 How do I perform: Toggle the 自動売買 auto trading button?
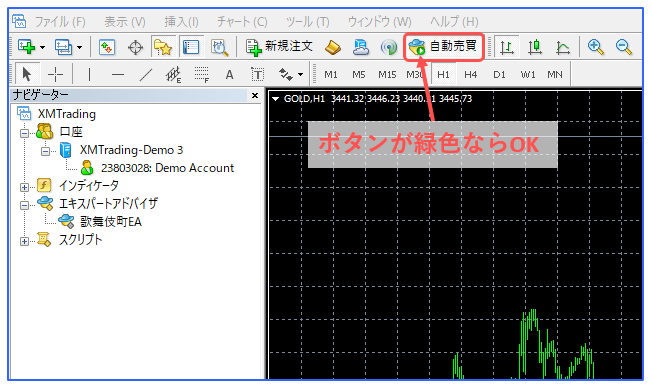click(443, 47)
